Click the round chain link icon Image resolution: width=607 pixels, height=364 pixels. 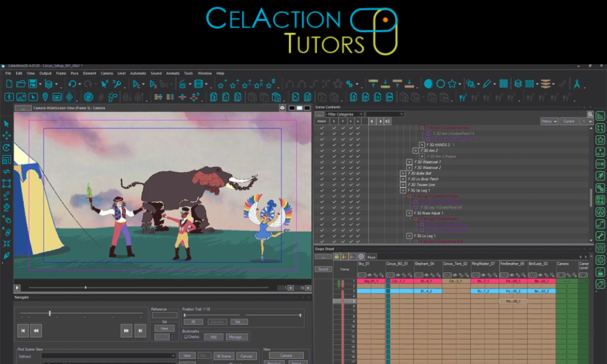[x=88, y=96]
